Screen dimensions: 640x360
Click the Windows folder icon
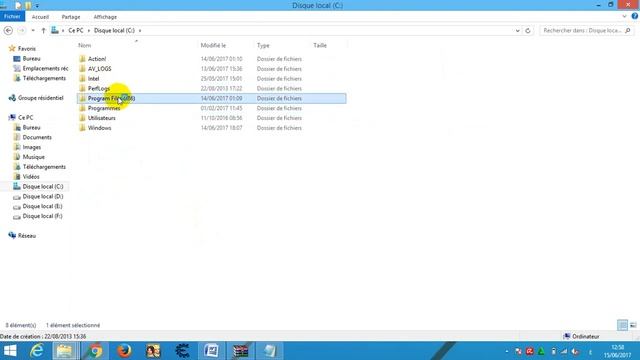[x=82, y=128]
